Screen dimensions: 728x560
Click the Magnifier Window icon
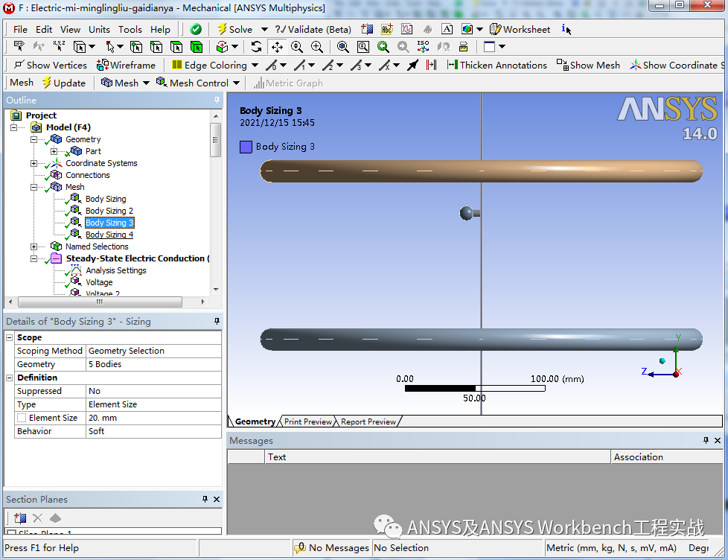363,46
